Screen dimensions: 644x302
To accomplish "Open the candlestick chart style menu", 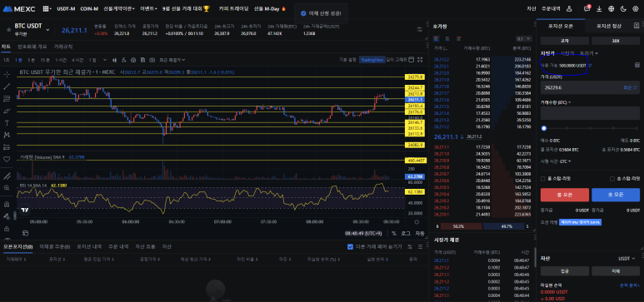I will tap(115, 60).
